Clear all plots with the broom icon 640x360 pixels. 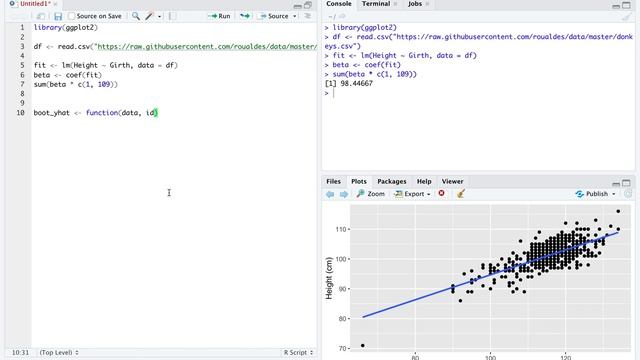coord(461,193)
